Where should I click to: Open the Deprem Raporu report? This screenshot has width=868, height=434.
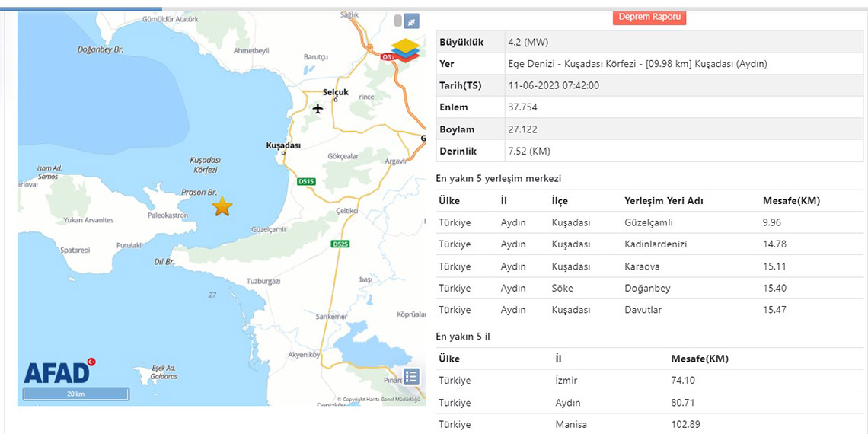coord(649,17)
